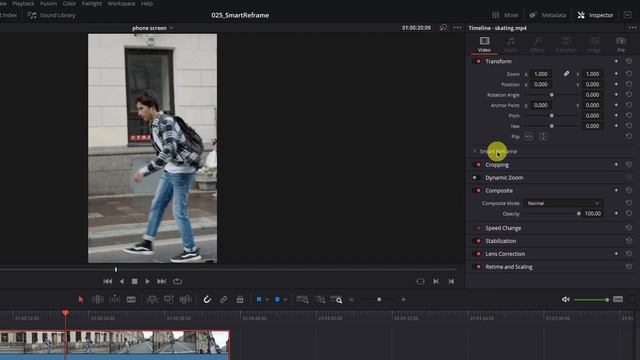This screenshot has height=360, width=640.
Task: Flip the image horizontally
Action: (529, 137)
